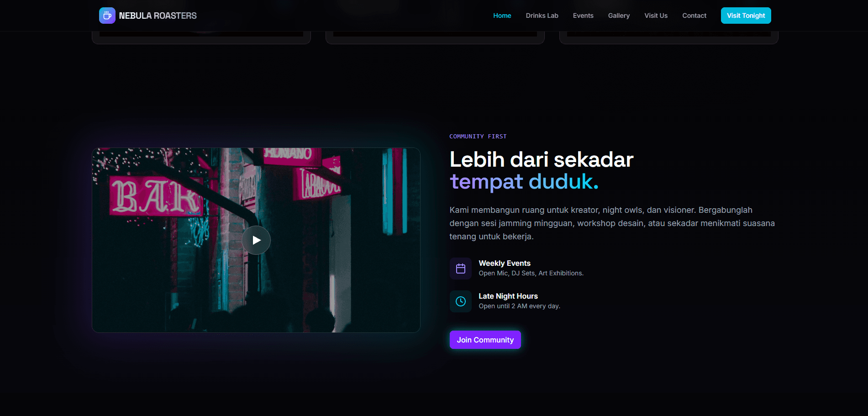Open the Contact page link
868x416 pixels.
click(x=694, y=16)
